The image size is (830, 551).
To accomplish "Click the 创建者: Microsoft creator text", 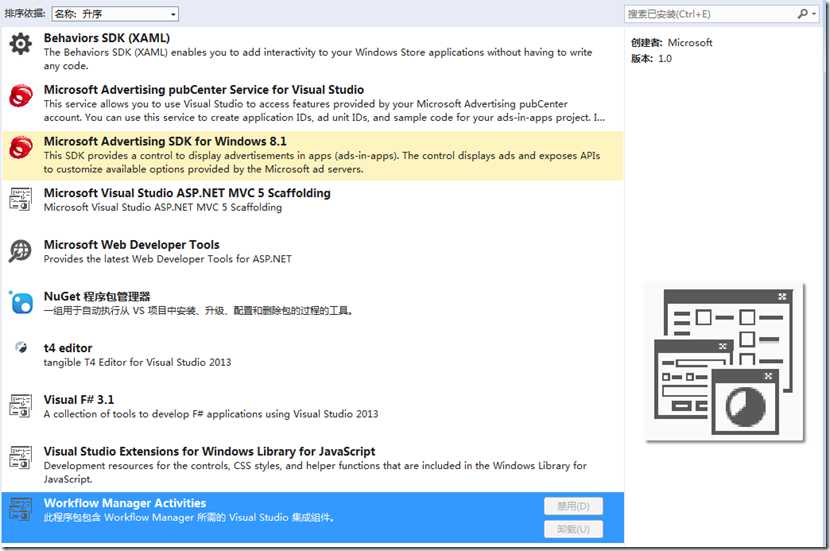I will coord(671,42).
